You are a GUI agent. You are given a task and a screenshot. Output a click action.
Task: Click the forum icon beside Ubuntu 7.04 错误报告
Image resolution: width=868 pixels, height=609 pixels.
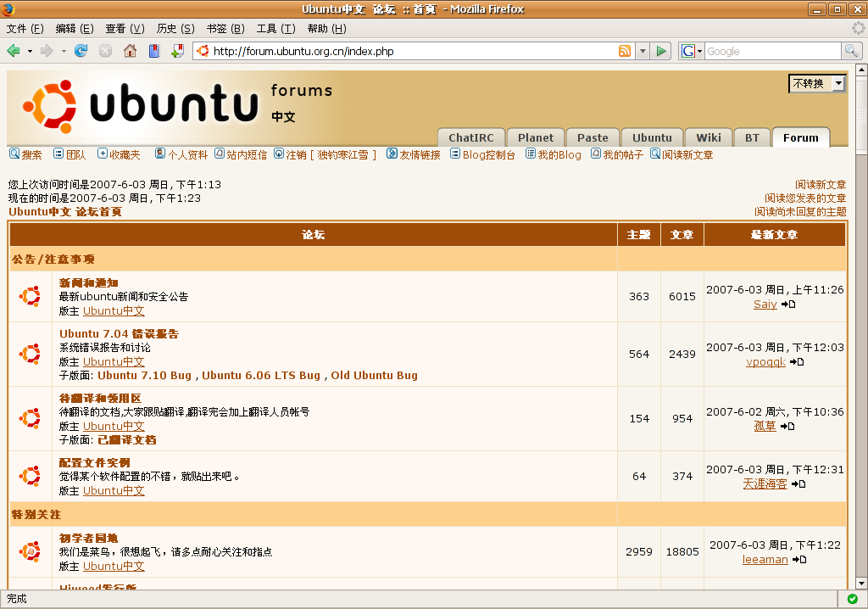[x=31, y=354]
